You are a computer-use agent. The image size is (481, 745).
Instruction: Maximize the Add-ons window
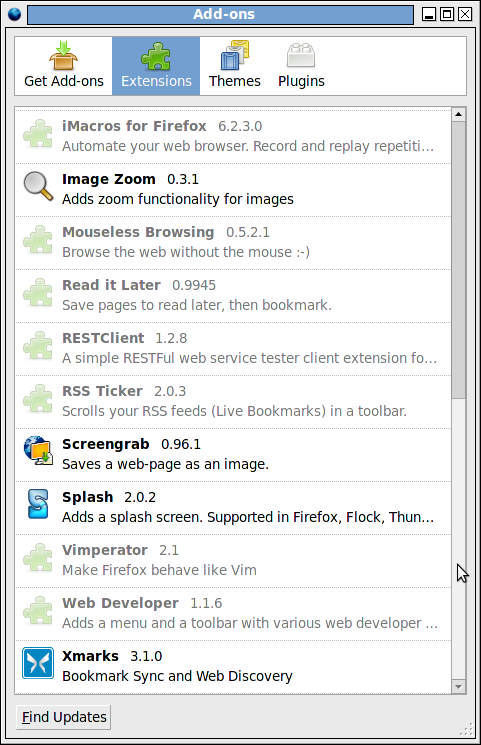tap(447, 14)
